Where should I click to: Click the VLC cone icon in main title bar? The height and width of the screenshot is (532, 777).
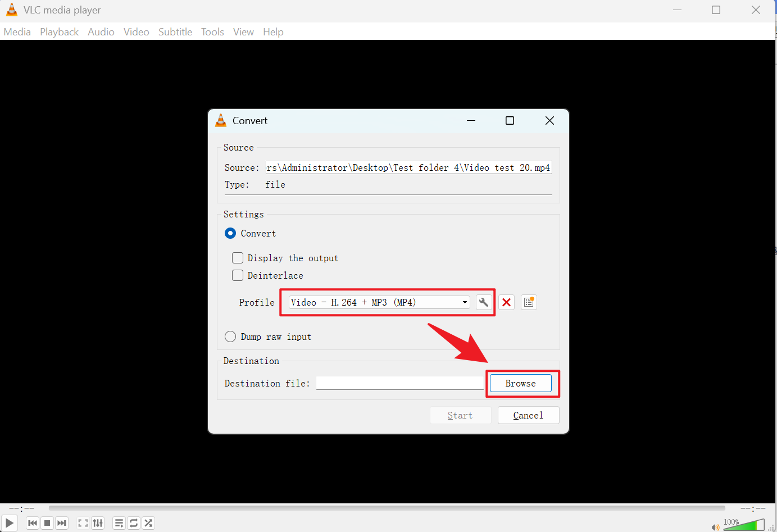pyautogui.click(x=11, y=10)
